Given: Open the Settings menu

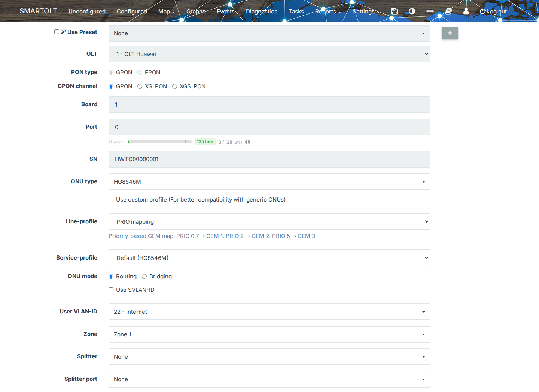Looking at the screenshot, I should pyautogui.click(x=366, y=11).
